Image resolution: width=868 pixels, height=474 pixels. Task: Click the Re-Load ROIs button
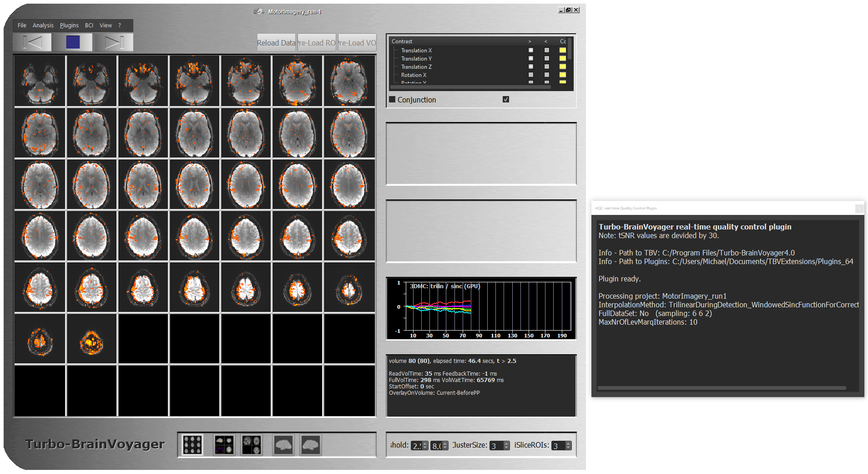coord(317,42)
